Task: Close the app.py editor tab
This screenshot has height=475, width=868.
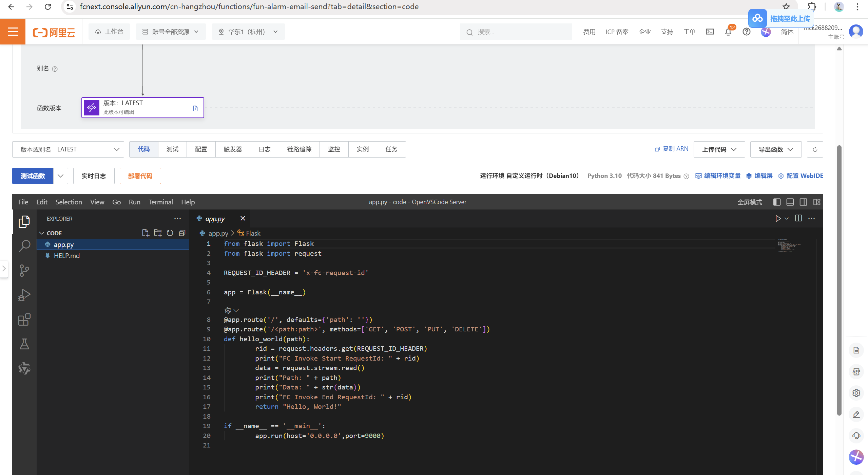Action: tap(243, 218)
